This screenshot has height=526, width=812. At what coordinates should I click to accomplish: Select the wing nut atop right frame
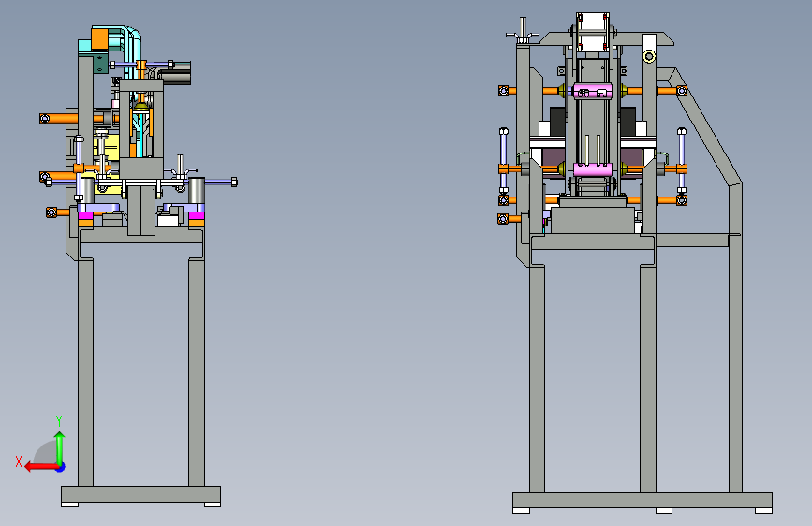coord(523,31)
